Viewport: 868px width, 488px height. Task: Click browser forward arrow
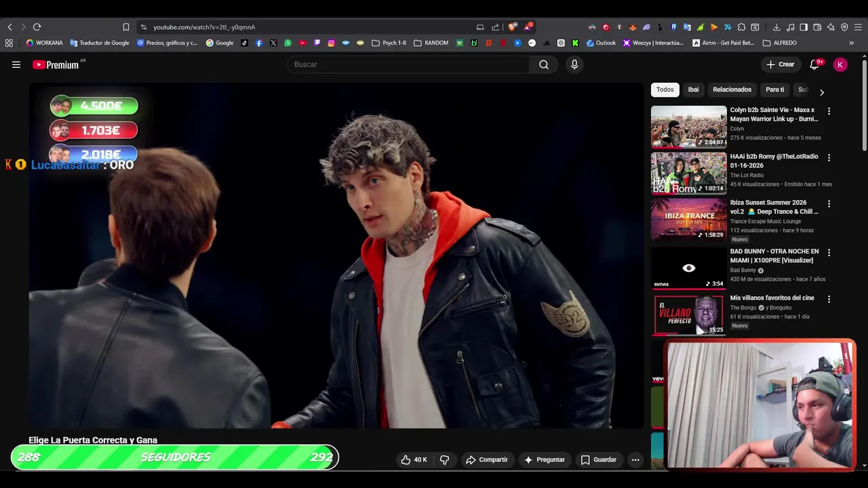point(22,27)
